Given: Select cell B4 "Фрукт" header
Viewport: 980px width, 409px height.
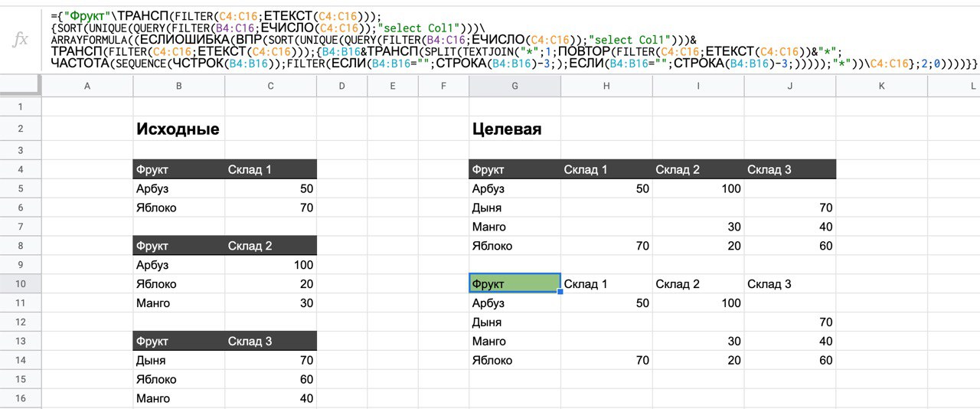Looking at the screenshot, I should 178,169.
